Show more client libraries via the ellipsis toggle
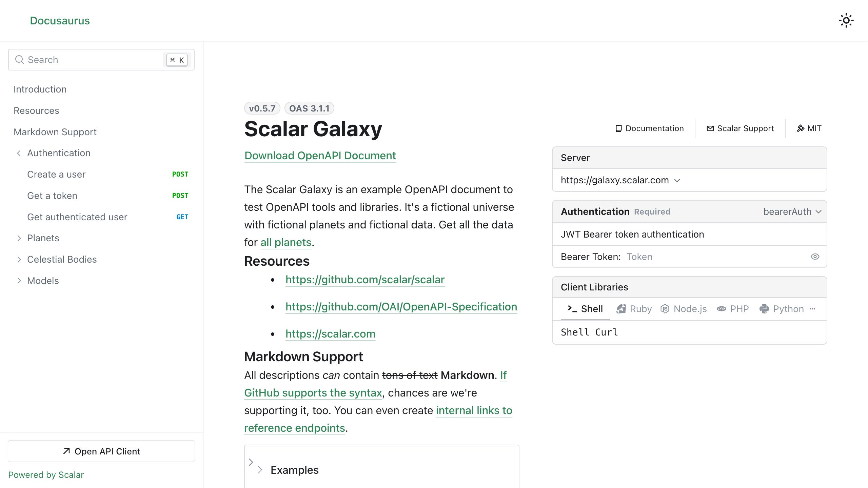This screenshot has width=868, height=488. 813,309
